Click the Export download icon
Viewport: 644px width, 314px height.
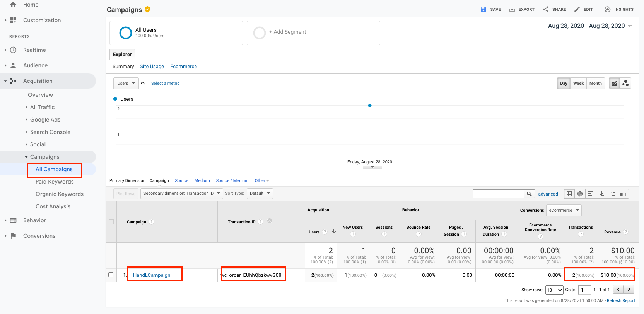512,9
